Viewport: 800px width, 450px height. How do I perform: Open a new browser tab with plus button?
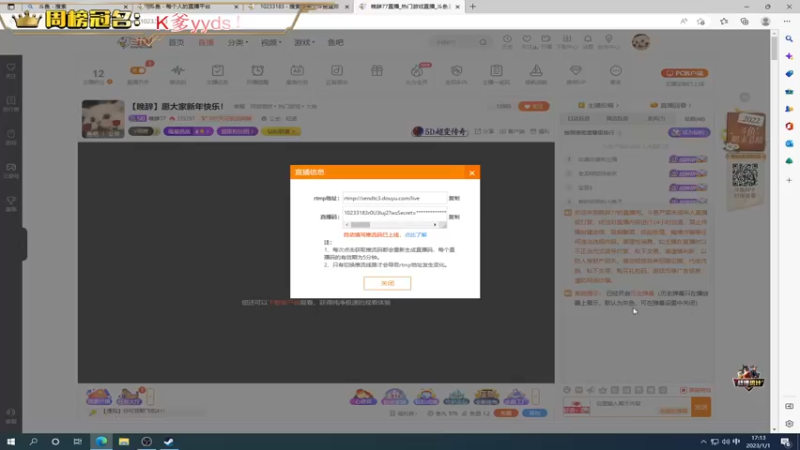tap(472, 7)
